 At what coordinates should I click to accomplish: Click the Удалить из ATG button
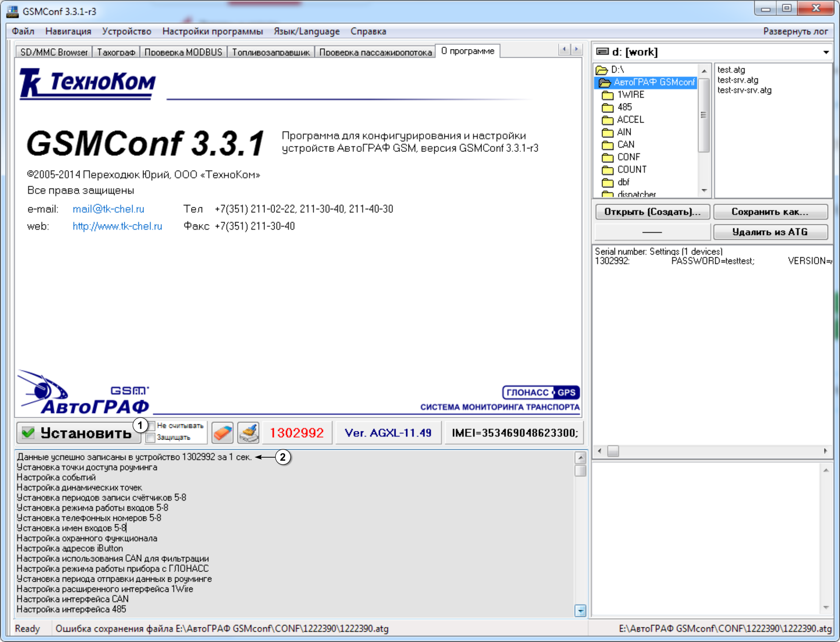770,232
